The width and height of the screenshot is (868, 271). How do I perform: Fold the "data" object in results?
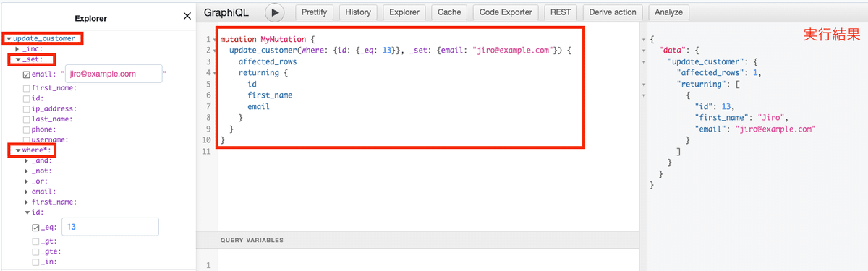click(644, 51)
